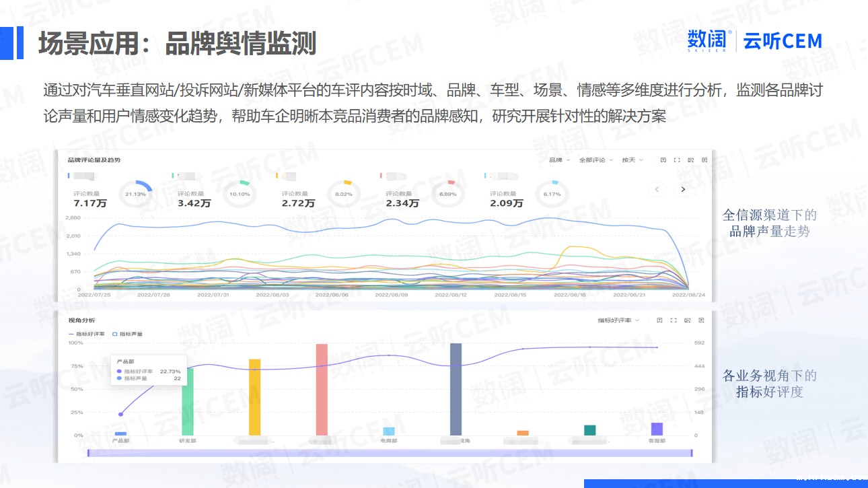Click the 21.13% donut chart
868x488 pixels.
click(x=135, y=195)
